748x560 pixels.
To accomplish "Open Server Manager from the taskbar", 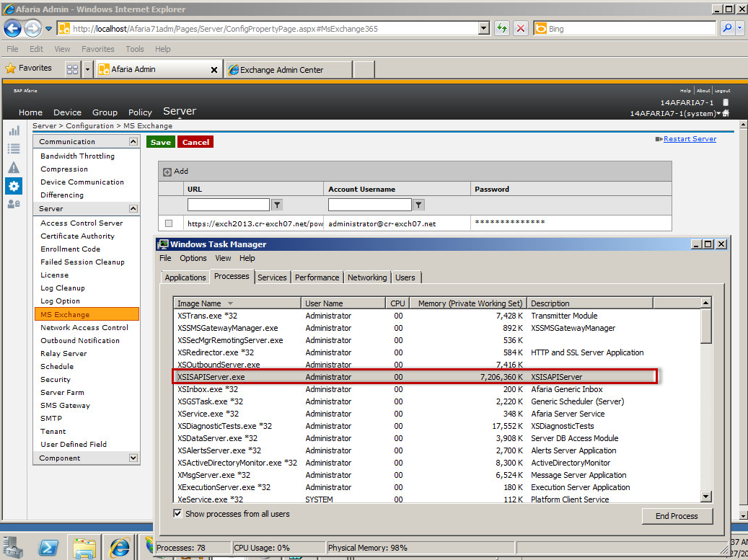I will tap(13, 547).
